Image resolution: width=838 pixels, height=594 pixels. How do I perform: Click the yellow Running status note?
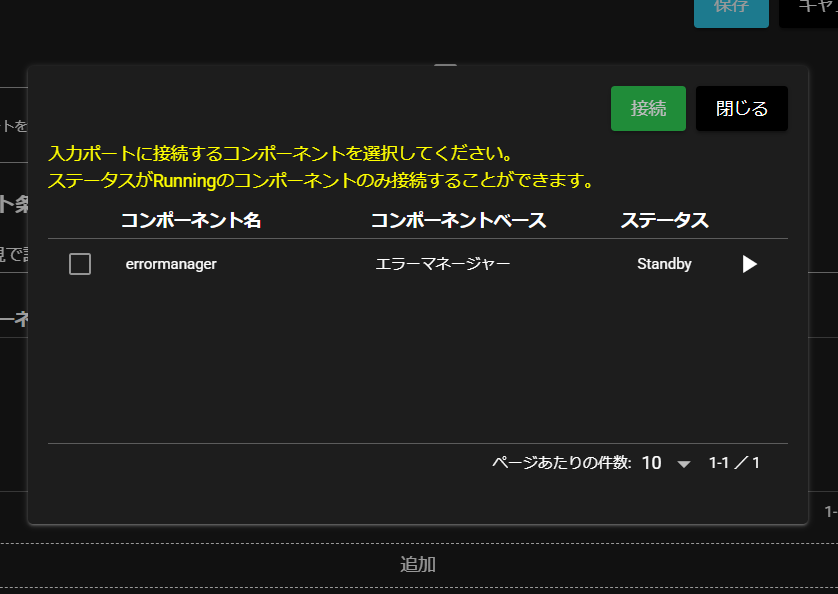tap(321, 181)
